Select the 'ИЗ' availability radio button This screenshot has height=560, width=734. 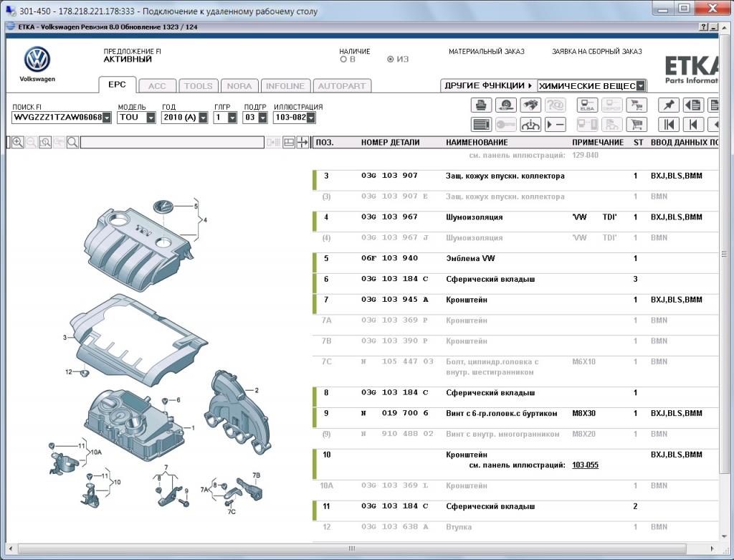pos(391,60)
